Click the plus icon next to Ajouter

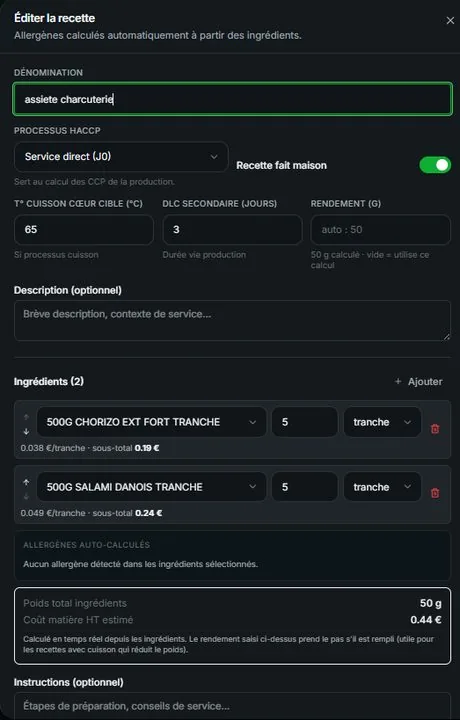(398, 381)
